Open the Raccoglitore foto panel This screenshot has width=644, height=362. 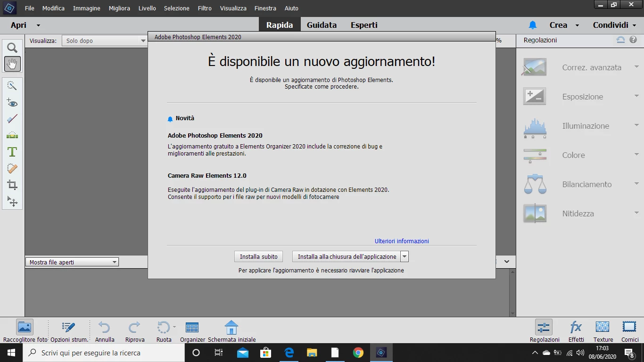(25, 331)
